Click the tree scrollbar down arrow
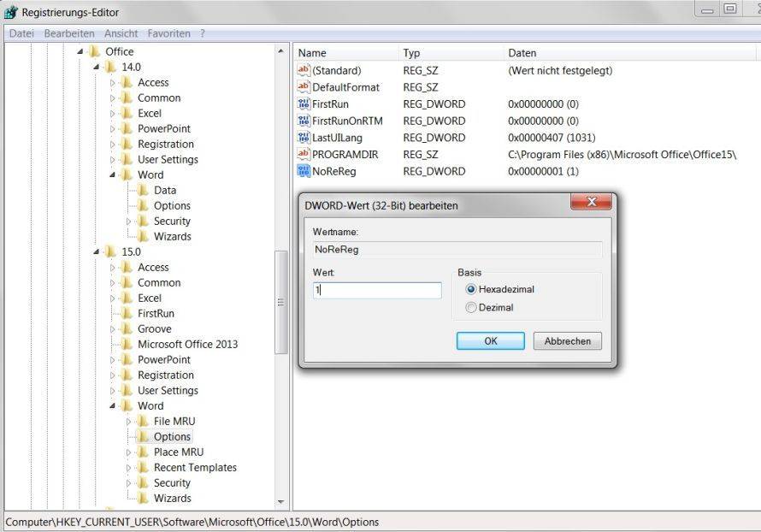This screenshot has height=532, width=761. pos(280,502)
